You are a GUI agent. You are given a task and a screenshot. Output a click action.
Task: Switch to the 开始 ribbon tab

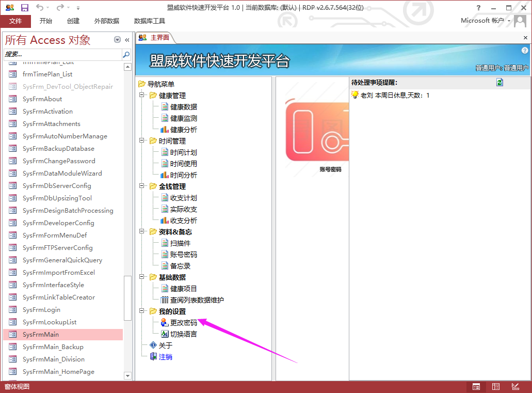coord(46,21)
